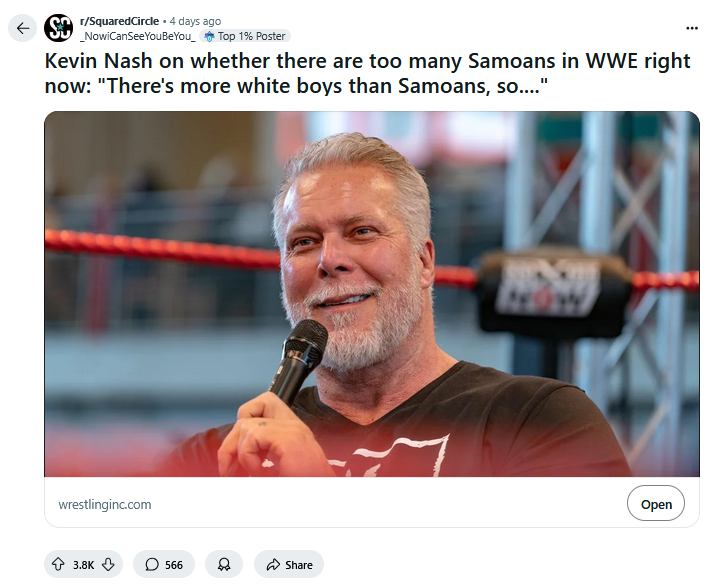The width and height of the screenshot is (717, 586).
Task: Click the 4 days ago timestamp
Action: click(x=195, y=21)
